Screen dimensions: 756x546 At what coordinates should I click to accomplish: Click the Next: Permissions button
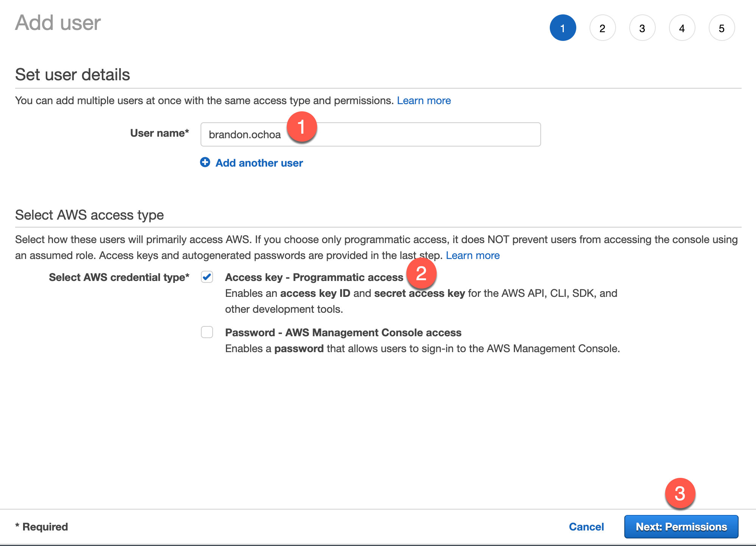click(681, 526)
